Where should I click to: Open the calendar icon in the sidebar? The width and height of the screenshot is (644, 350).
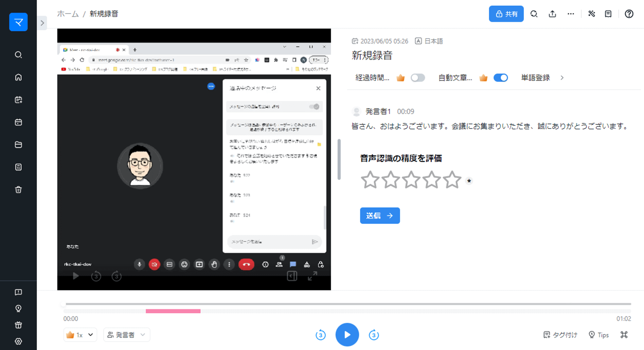(19, 122)
